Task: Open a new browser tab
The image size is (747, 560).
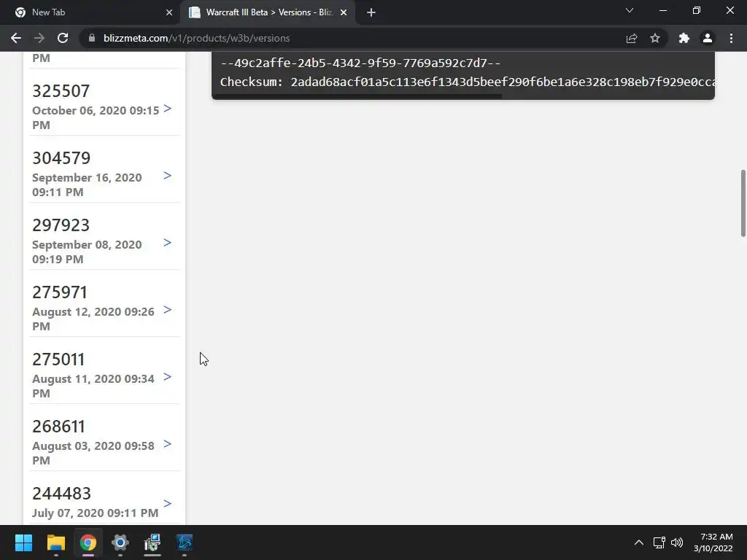Action: (x=371, y=12)
